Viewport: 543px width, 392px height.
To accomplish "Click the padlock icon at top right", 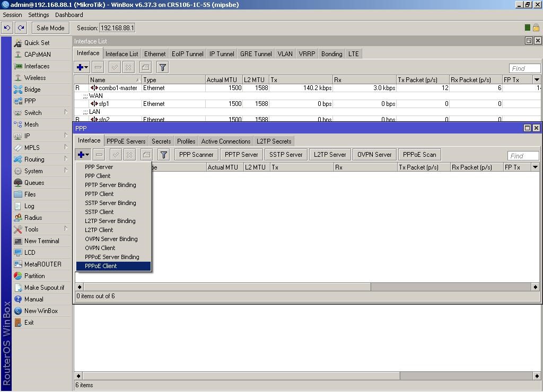I will pos(536,28).
